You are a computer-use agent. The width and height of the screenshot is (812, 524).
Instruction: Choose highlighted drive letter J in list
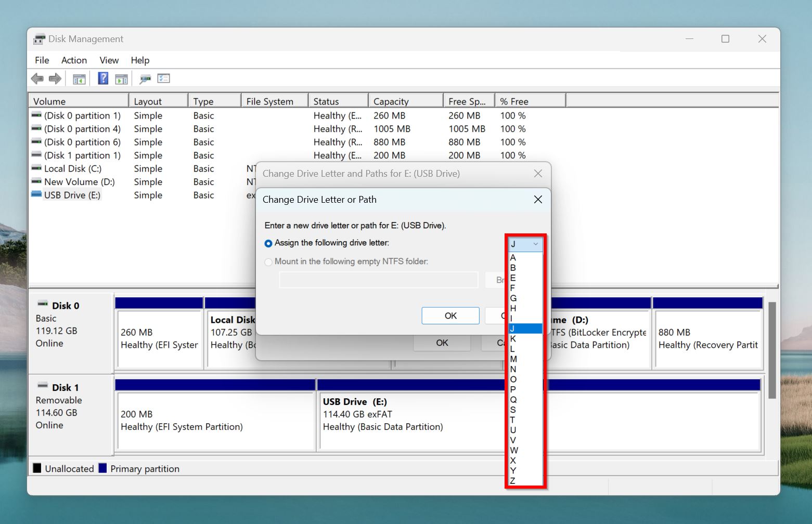[x=525, y=329]
